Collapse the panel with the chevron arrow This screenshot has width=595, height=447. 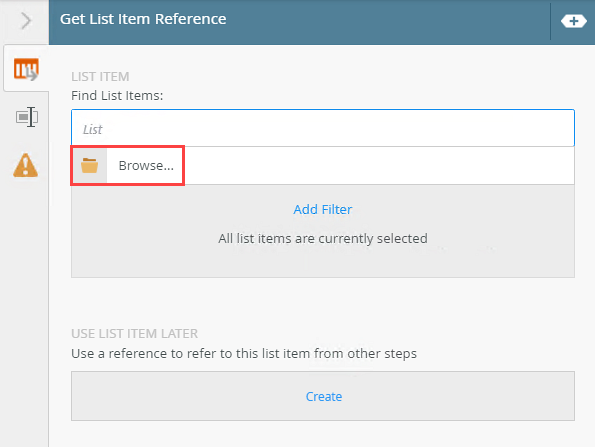25,20
